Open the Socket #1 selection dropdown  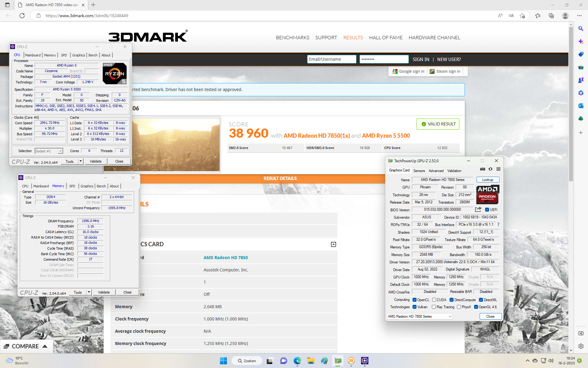pos(49,151)
